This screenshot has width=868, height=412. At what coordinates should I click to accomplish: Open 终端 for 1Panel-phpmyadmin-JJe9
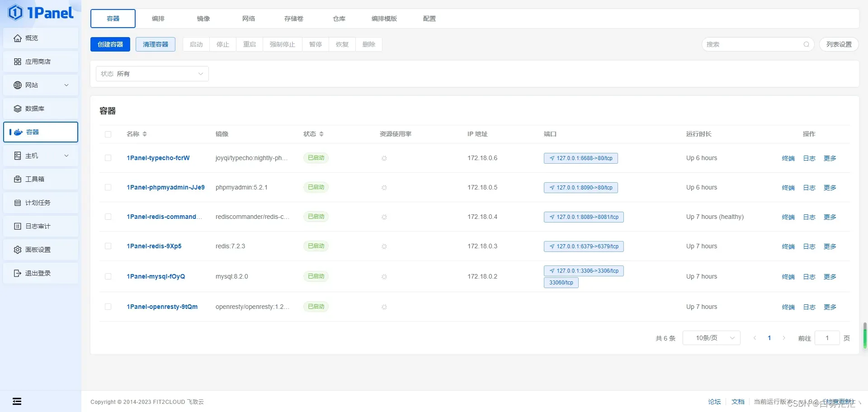point(788,188)
